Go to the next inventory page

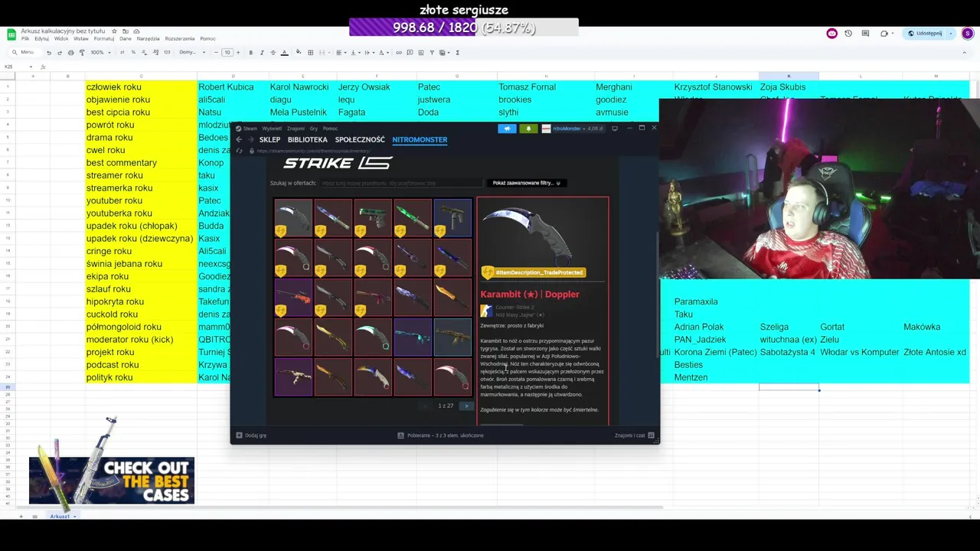pos(466,406)
